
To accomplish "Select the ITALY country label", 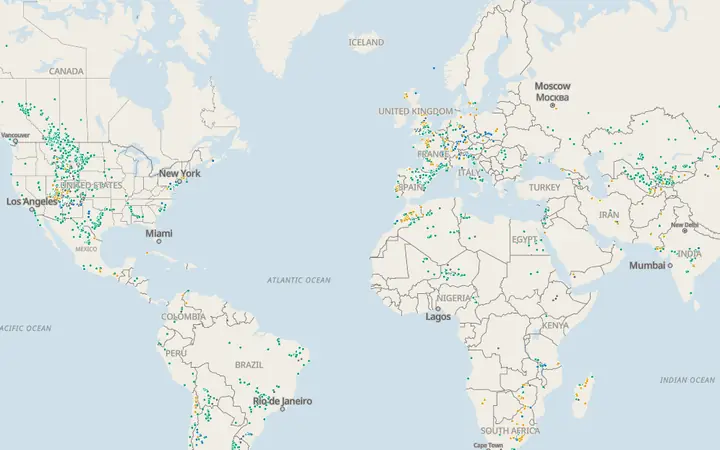I will pos(469,173).
